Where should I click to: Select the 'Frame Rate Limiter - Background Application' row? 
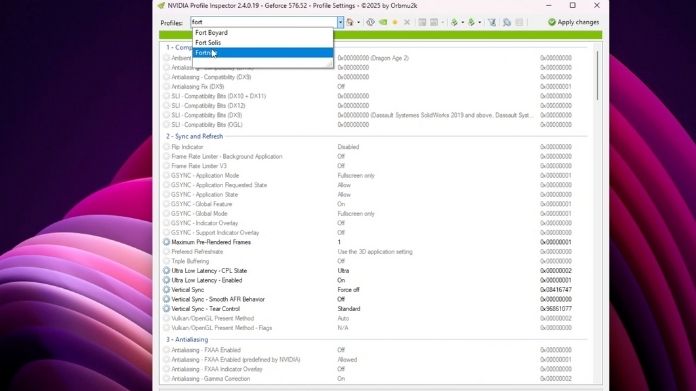pyautogui.click(x=376, y=157)
